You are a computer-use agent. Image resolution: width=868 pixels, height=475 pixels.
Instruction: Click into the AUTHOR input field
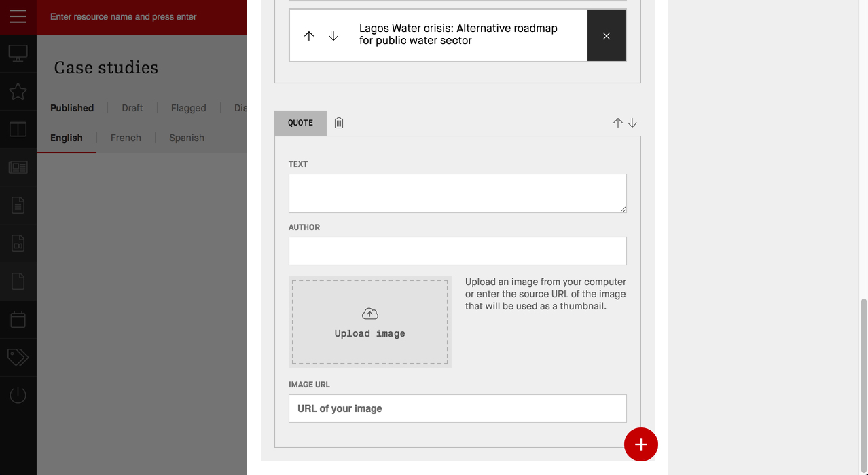(458, 251)
